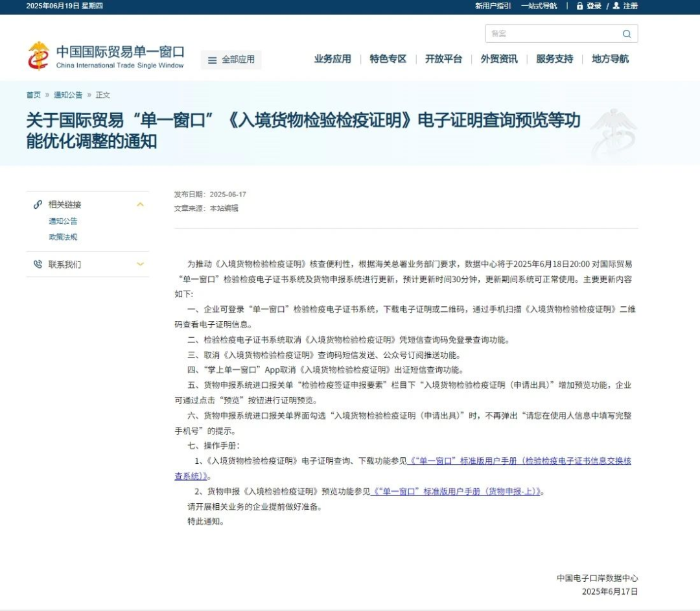Go to 外贸资讯 in the navigation bar
The height and width of the screenshot is (611, 700).
coord(499,59)
